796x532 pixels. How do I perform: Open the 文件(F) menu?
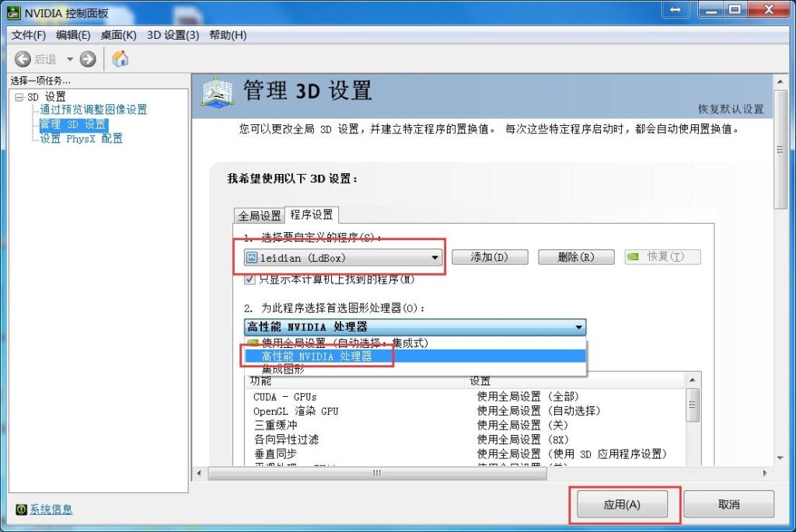29,35
